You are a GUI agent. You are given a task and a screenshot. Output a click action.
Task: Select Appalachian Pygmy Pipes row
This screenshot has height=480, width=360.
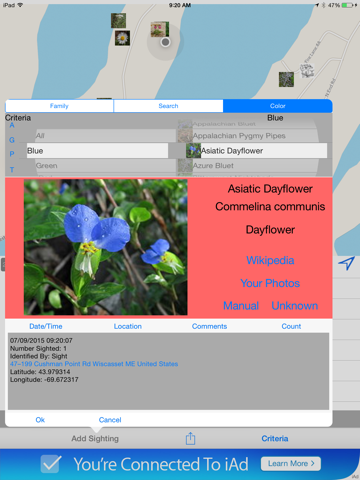pos(247,136)
